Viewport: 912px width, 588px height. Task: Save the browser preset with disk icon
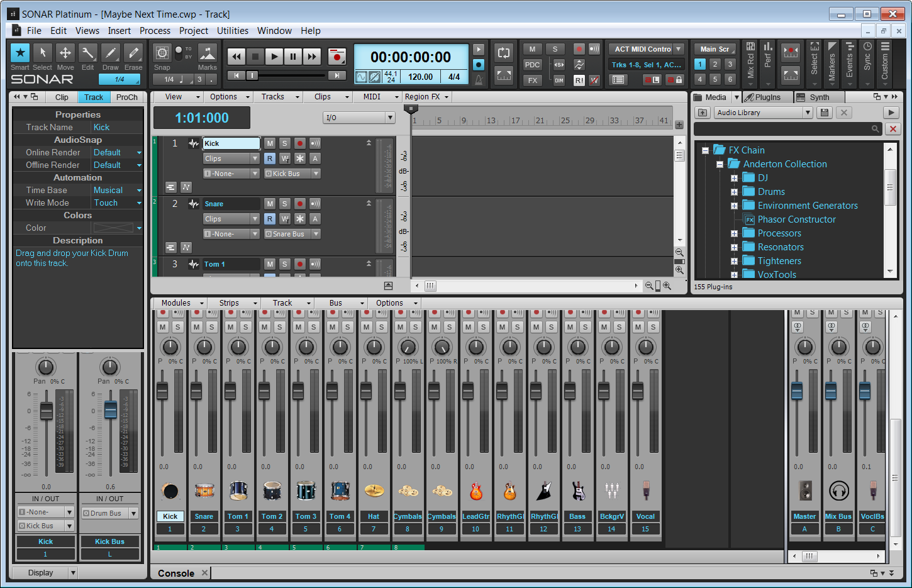[x=825, y=113]
